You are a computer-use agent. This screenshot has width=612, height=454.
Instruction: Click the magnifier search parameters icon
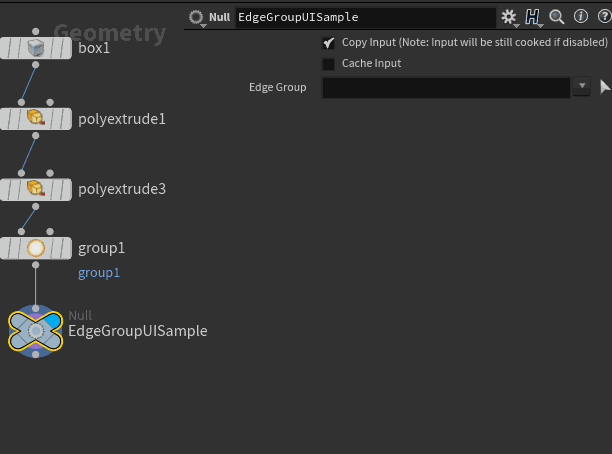(x=557, y=17)
